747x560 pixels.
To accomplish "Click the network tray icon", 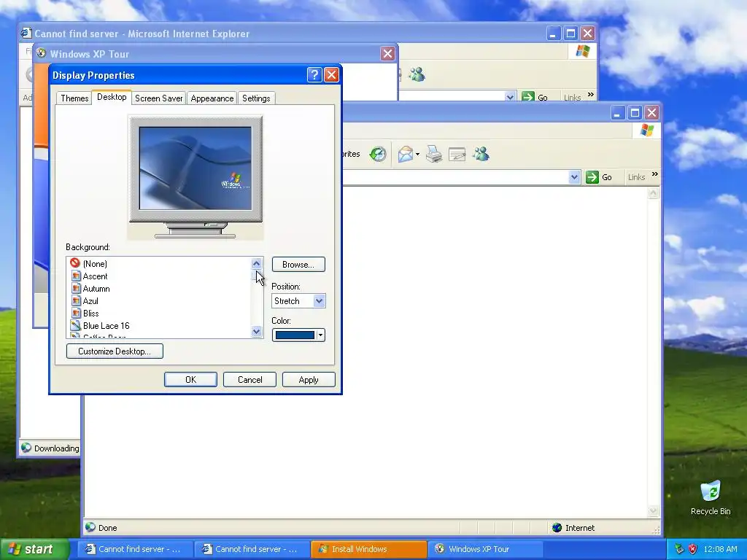I will (x=679, y=549).
